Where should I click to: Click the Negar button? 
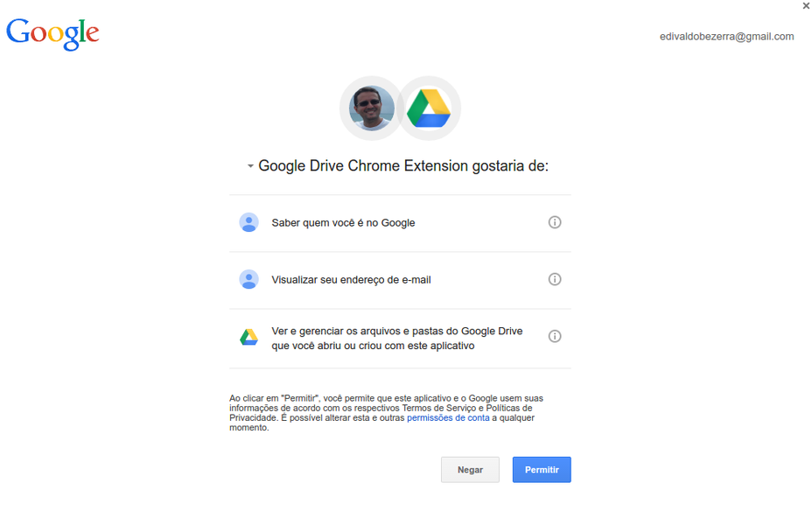coord(470,470)
